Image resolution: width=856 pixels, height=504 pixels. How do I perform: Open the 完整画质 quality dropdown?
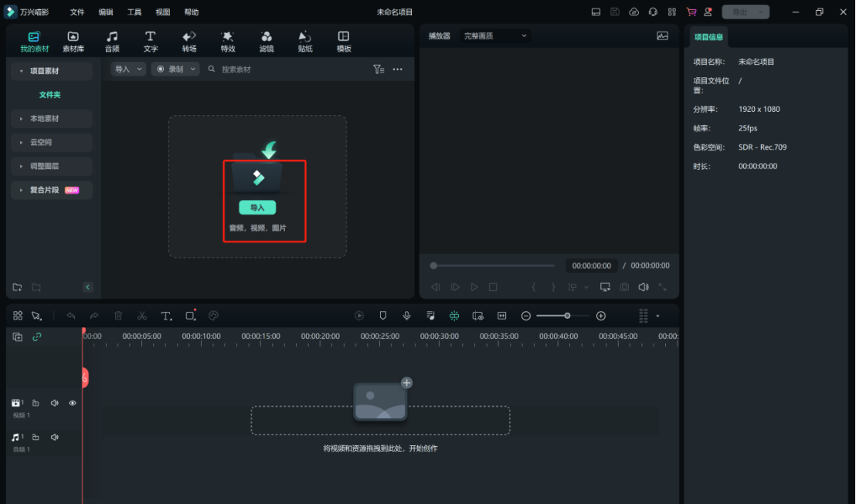coord(494,36)
